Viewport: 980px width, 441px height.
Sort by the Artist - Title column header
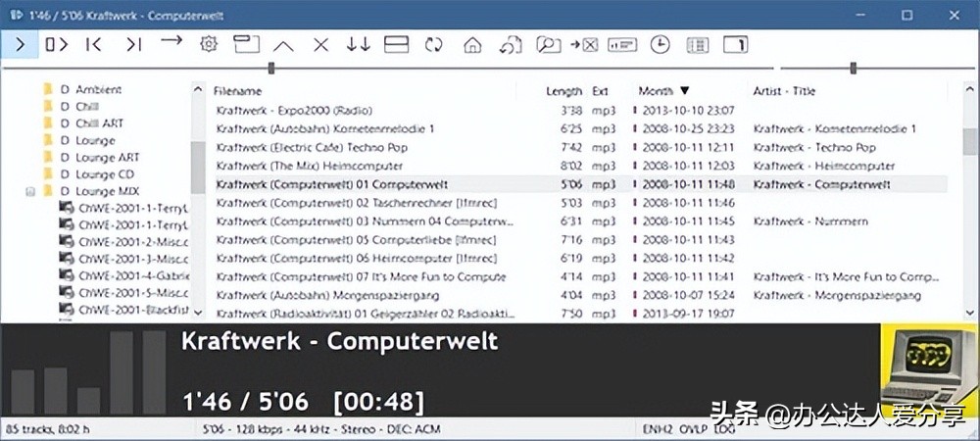pos(784,91)
